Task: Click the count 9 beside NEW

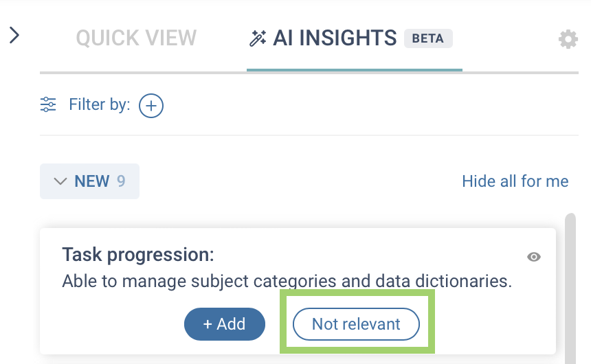Action: (x=121, y=181)
